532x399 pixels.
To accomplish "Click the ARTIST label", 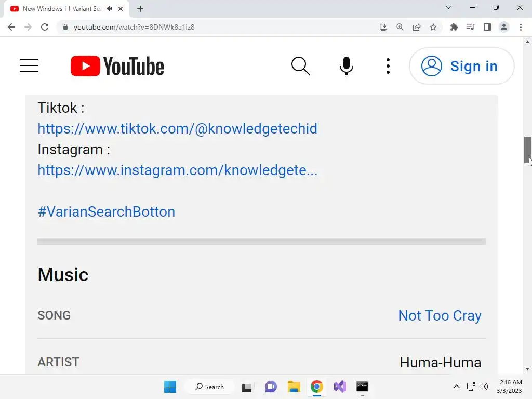I will [58, 362].
